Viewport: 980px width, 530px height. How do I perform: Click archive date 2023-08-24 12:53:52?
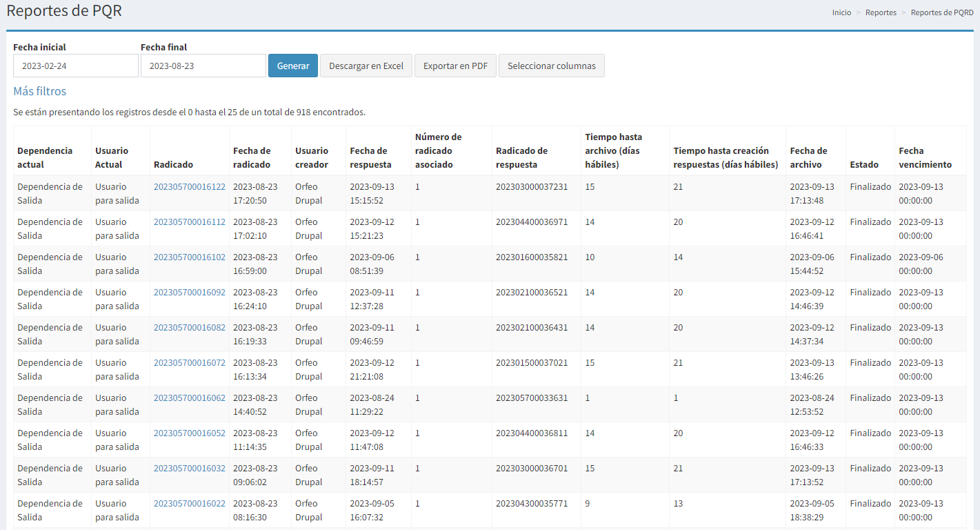pos(812,404)
